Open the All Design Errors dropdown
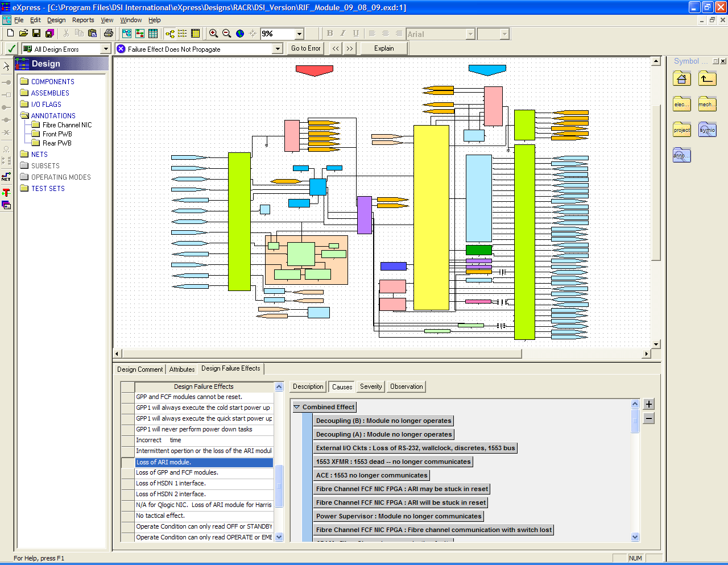 click(105, 49)
